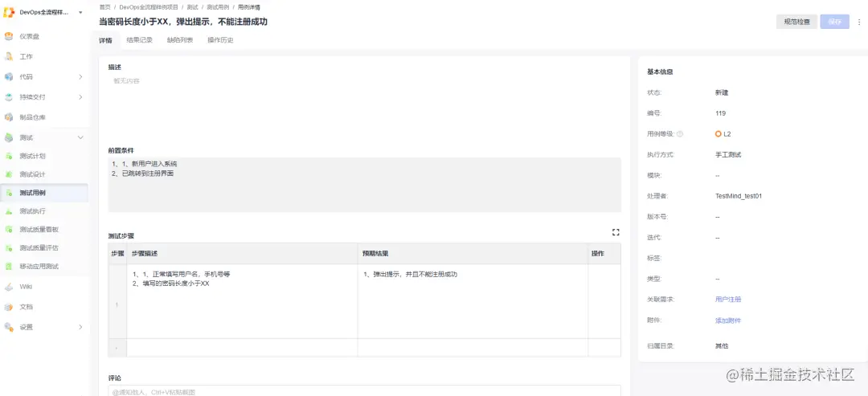
Task: Click the 用例等级 help icon
Action: pos(680,134)
